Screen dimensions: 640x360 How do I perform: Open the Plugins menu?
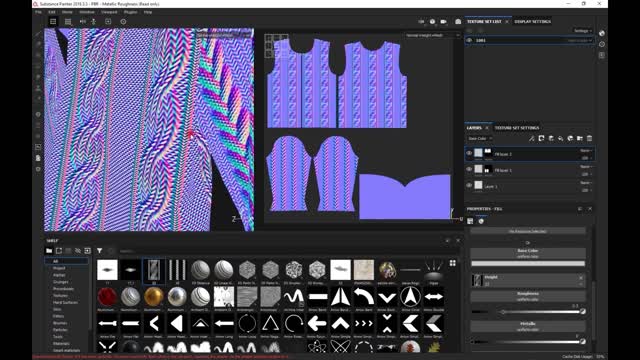pos(131,12)
